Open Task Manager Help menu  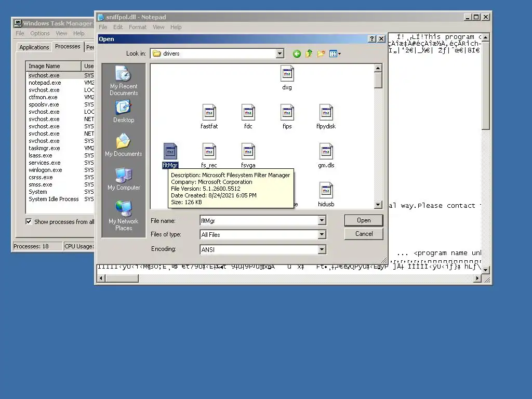(x=79, y=33)
